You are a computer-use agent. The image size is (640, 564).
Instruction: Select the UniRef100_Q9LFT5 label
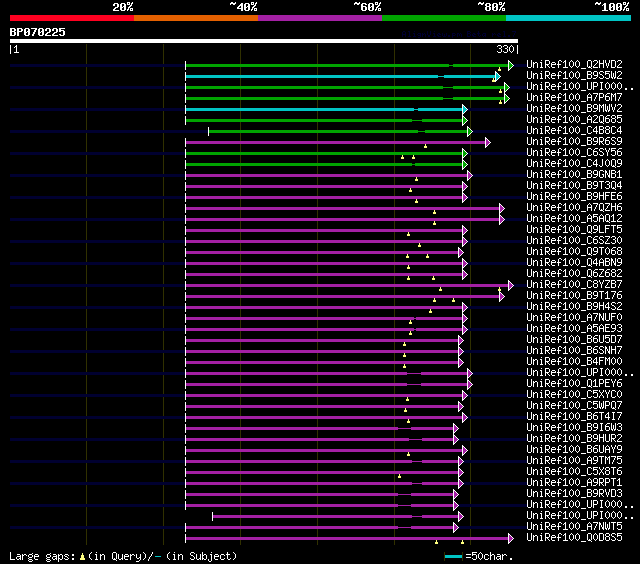(x=574, y=230)
